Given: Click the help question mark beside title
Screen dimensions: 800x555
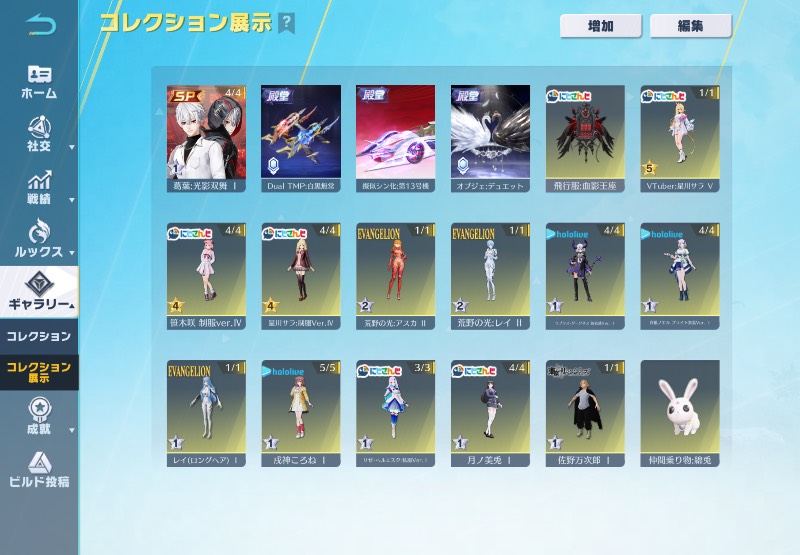Looking at the screenshot, I should click(x=287, y=23).
